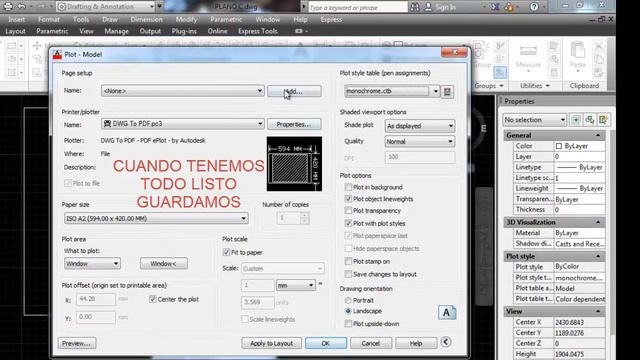Toggle Plot with plot styles checkbox

coord(348,223)
